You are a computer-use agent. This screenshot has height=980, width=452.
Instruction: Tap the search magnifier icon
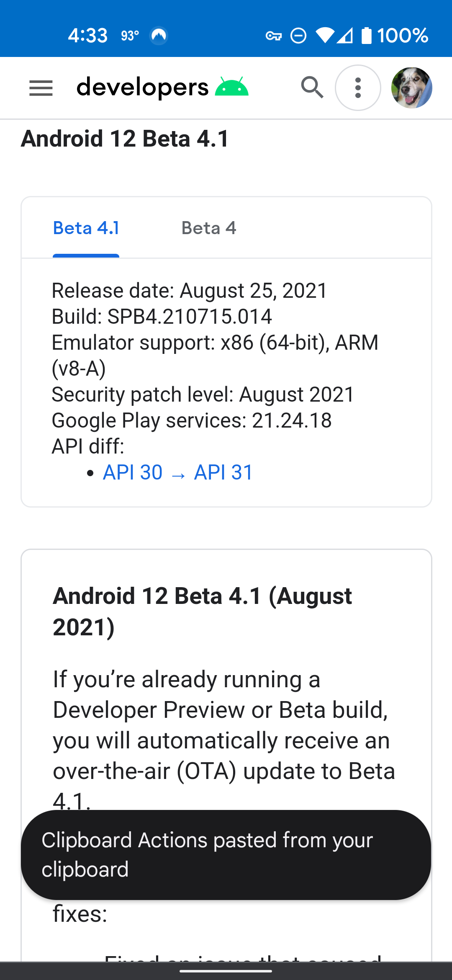[312, 88]
